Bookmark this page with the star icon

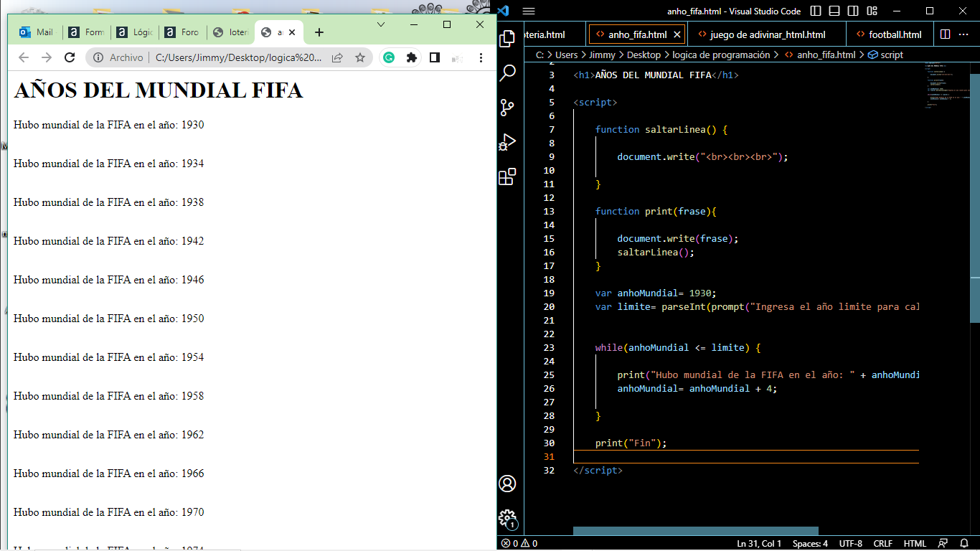pos(360,57)
